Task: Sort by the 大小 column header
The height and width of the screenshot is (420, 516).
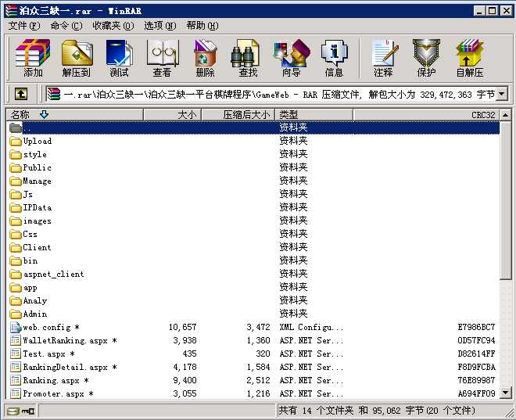Action: point(173,114)
